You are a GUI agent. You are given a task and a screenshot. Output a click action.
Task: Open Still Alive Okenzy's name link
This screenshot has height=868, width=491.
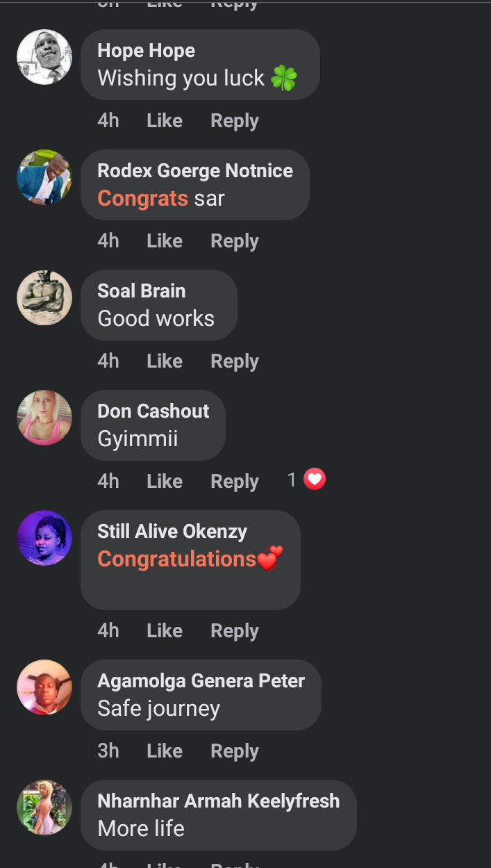pos(172,532)
